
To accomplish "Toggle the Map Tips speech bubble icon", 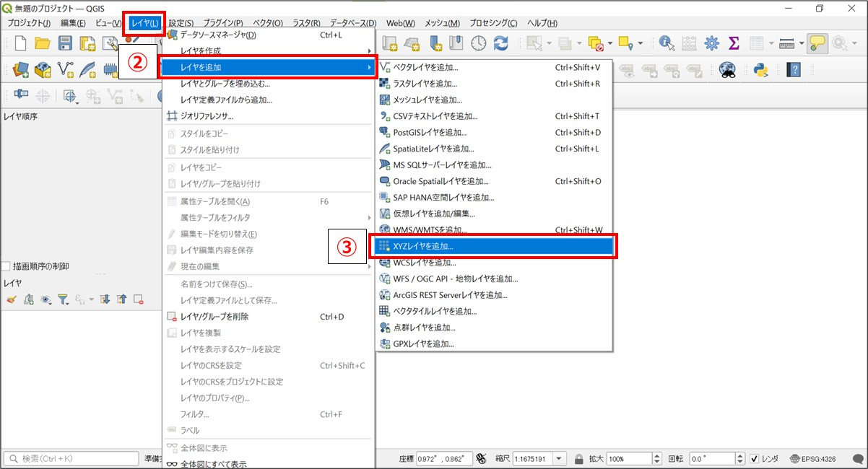I will click(x=817, y=43).
